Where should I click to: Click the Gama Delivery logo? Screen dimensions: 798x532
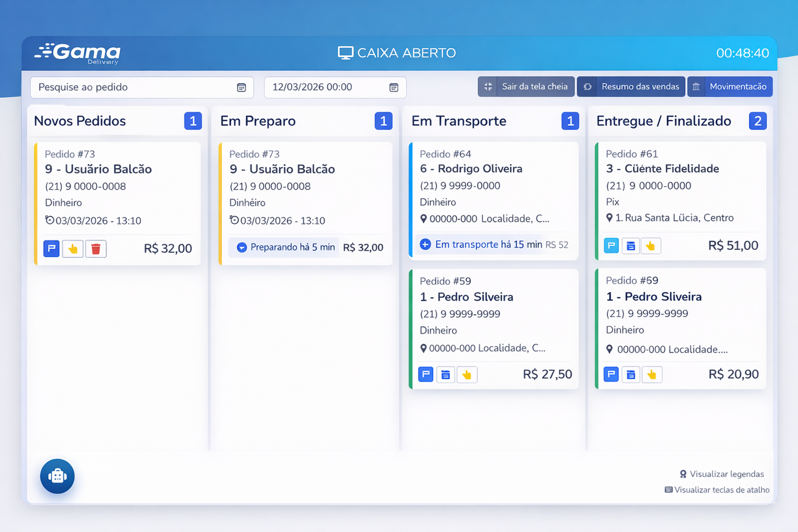pyautogui.click(x=78, y=53)
